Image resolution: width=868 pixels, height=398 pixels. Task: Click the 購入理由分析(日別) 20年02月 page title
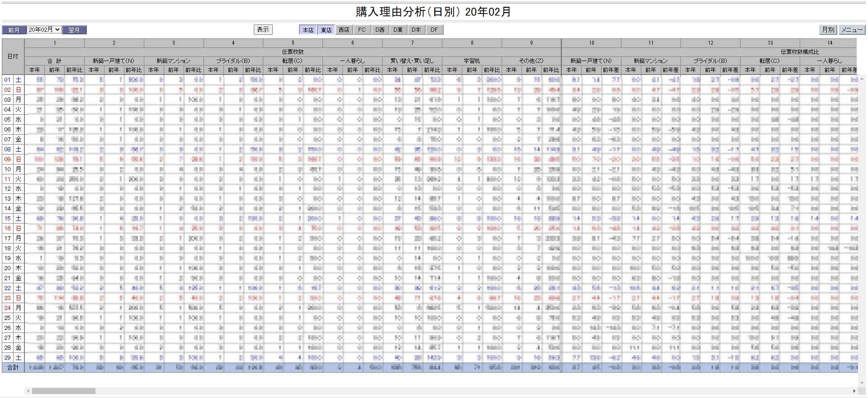pos(433,12)
